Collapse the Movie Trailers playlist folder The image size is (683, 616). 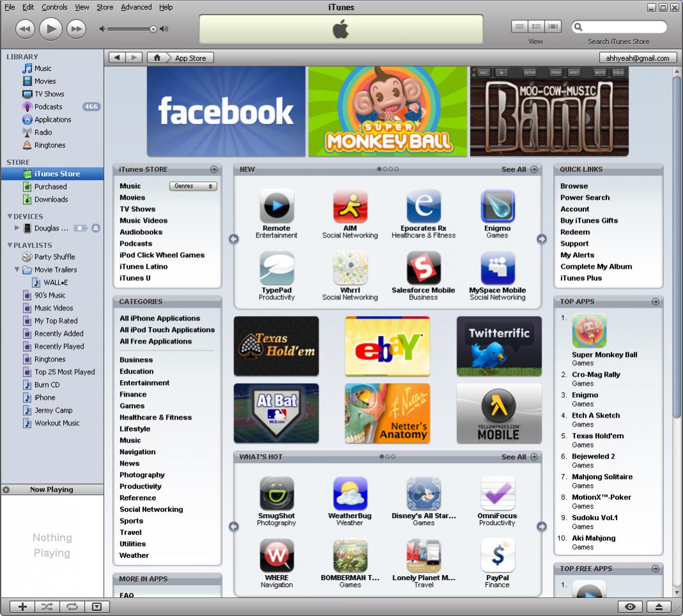(17, 270)
